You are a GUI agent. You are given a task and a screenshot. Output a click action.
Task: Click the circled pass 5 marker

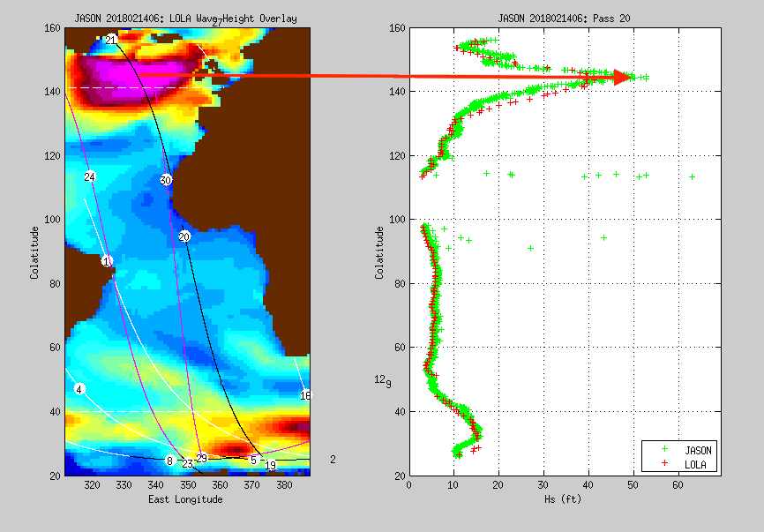253,460
